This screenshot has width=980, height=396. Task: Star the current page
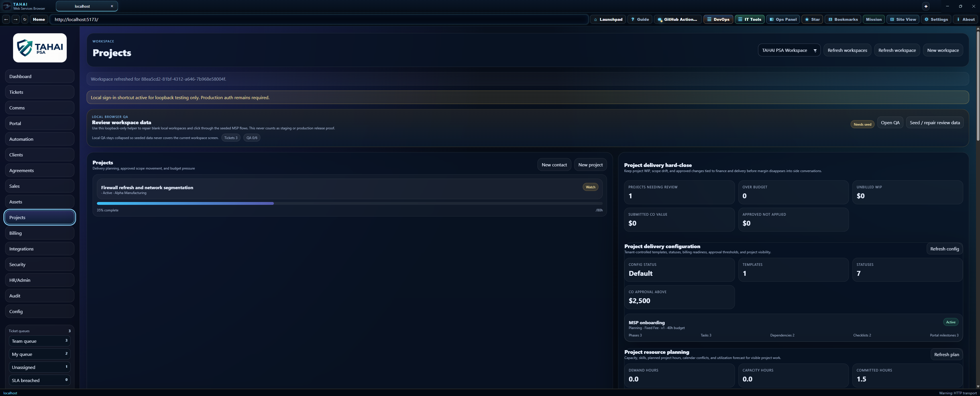point(812,19)
